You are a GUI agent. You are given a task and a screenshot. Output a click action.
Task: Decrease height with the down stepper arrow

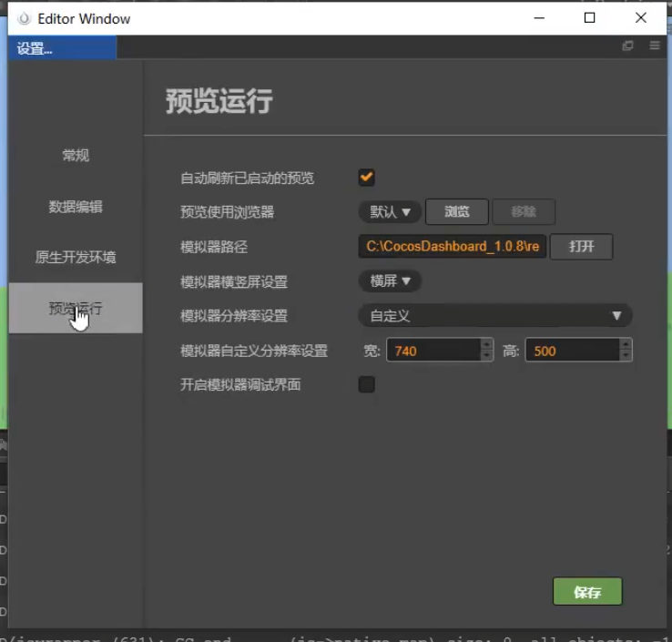pyautogui.click(x=626, y=356)
